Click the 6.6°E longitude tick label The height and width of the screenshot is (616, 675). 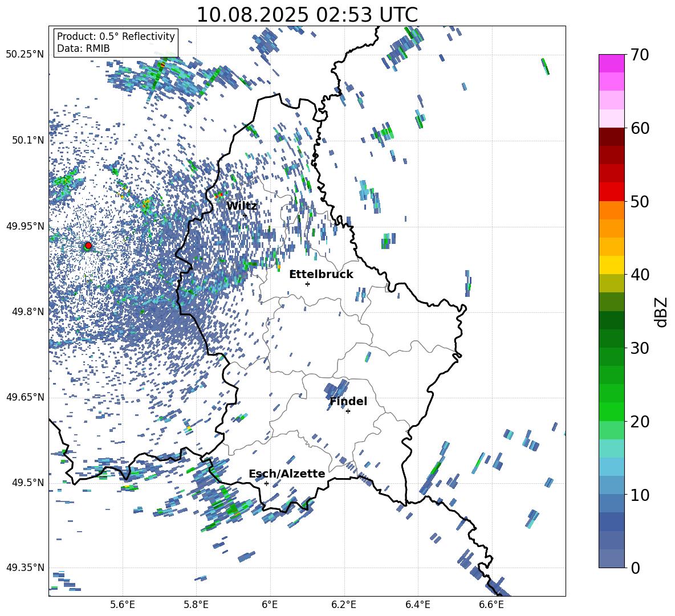point(491,605)
